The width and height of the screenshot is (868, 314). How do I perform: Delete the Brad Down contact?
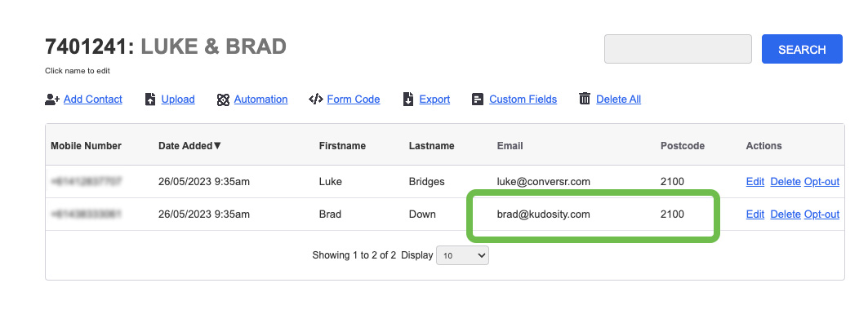(x=786, y=214)
